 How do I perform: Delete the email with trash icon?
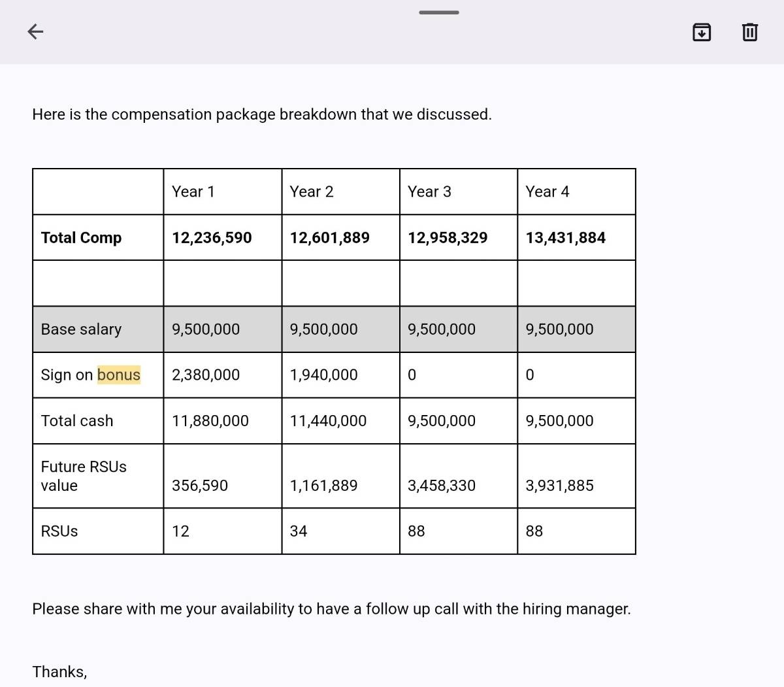pos(749,31)
